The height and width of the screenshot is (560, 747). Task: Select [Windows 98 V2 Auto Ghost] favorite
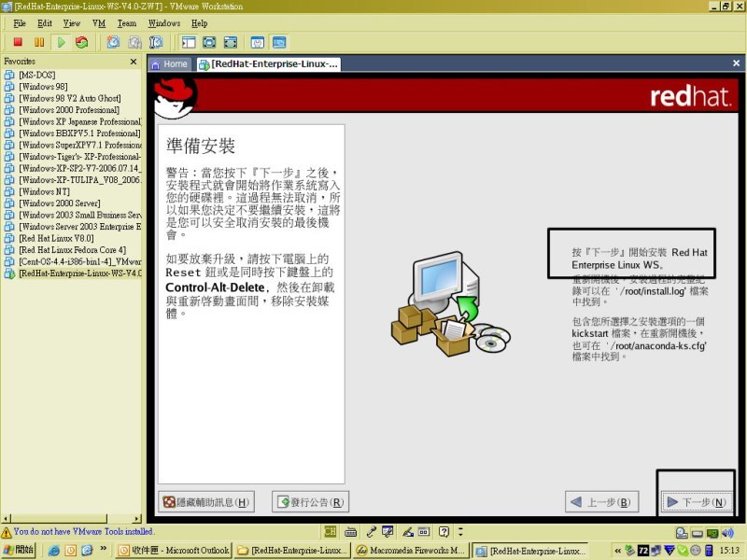[x=69, y=98]
